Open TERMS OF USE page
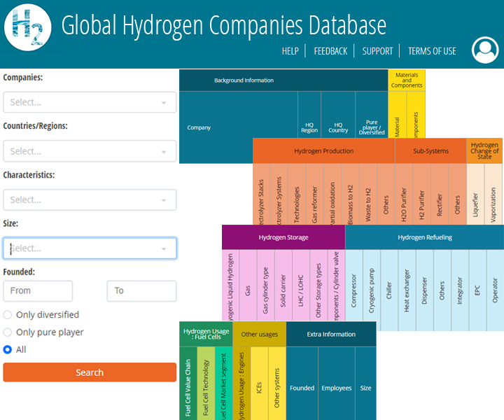The image size is (504, 420). 432,51
